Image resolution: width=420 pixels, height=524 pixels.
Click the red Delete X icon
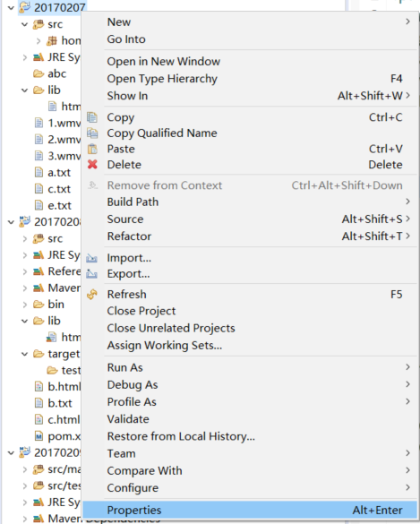92,165
